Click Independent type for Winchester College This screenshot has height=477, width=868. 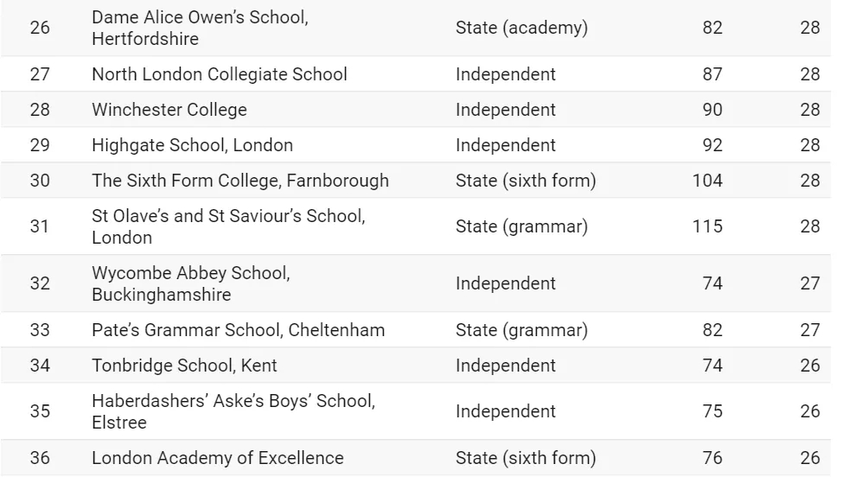506,110
